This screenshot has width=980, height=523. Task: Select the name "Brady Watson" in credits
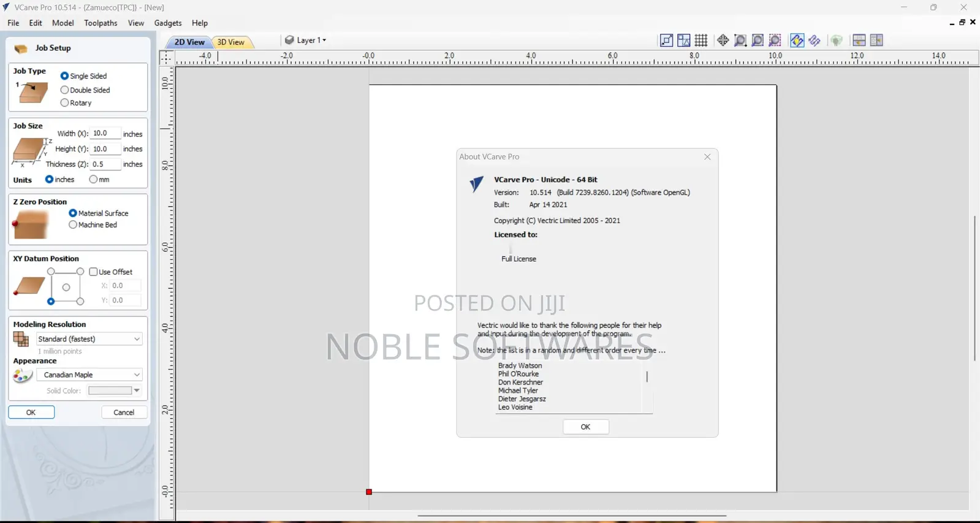click(520, 365)
